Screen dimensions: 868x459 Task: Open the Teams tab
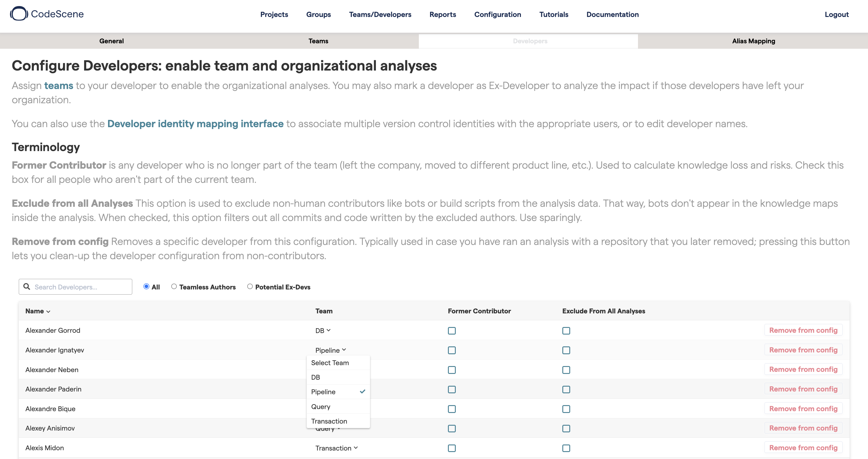[x=318, y=41]
